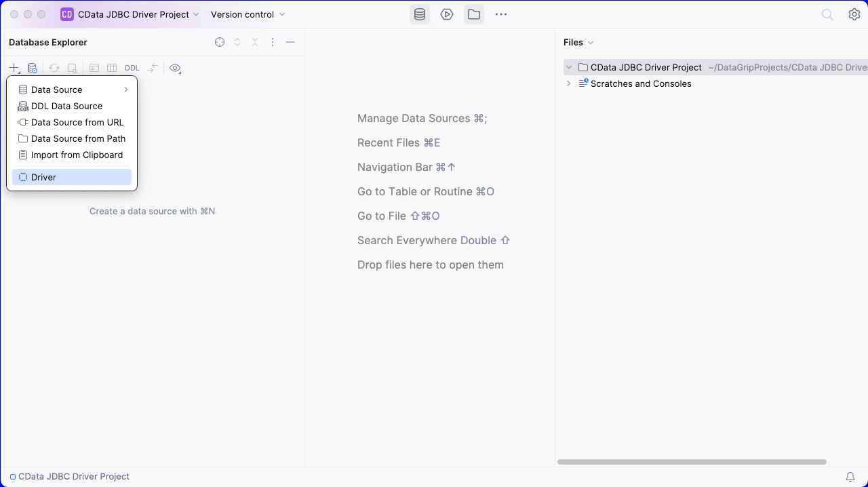Select Import from Clipboard menu entry
The image size is (868, 487).
pyautogui.click(x=77, y=155)
